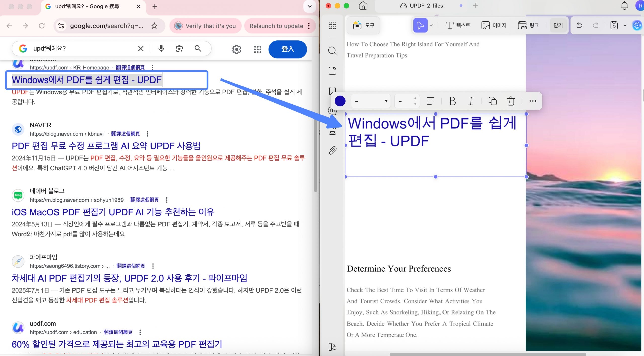
Task: Copy the text box with duplicate icon
Action: 493,101
